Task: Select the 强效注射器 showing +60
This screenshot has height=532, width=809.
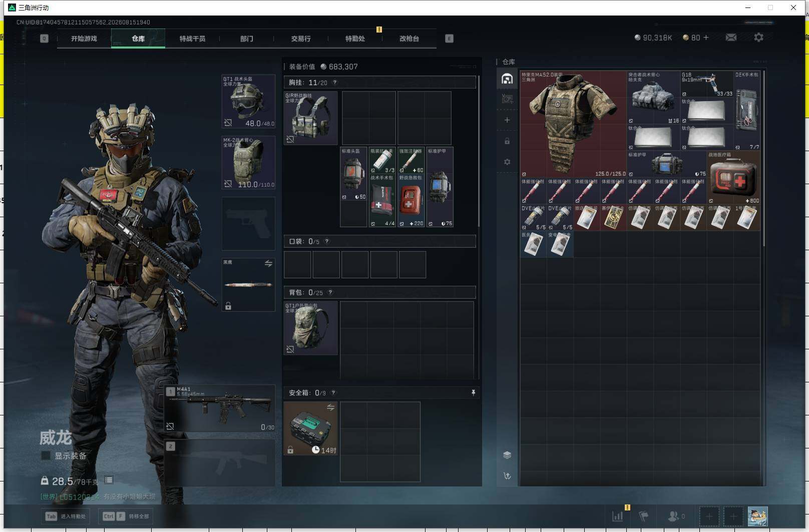Action: click(x=411, y=160)
